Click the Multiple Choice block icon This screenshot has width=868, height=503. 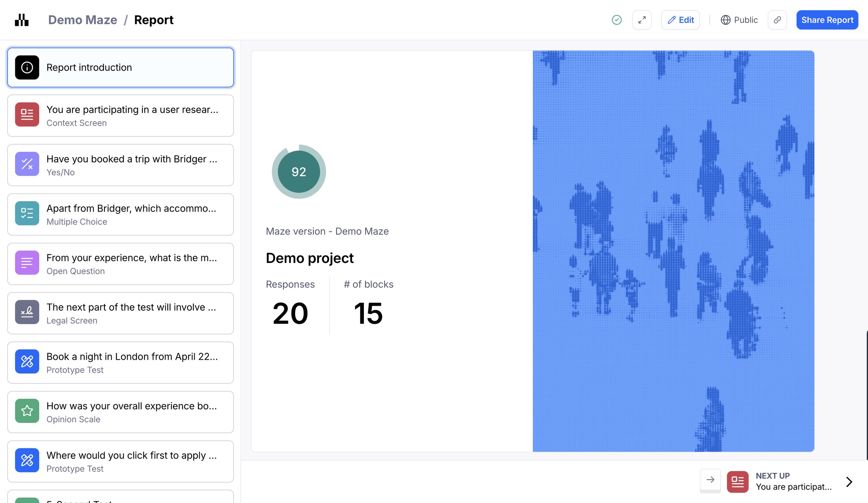coord(27,213)
